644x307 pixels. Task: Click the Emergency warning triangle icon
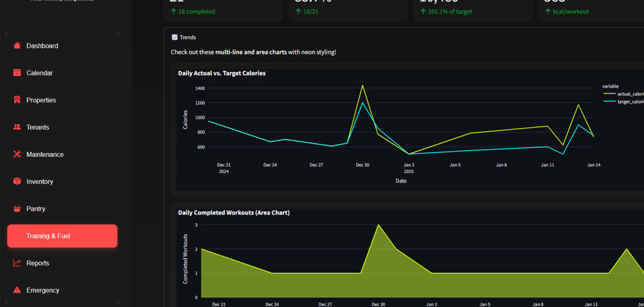[x=17, y=290]
